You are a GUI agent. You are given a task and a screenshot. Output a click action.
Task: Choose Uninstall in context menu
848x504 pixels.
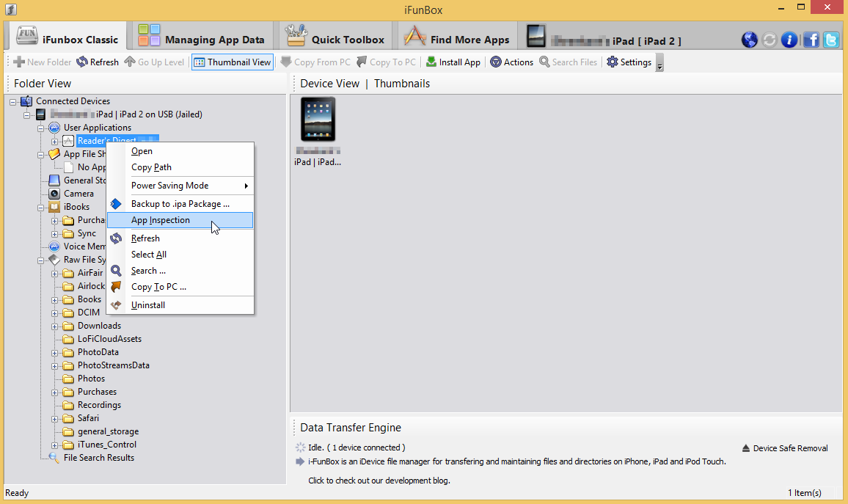(x=180, y=305)
